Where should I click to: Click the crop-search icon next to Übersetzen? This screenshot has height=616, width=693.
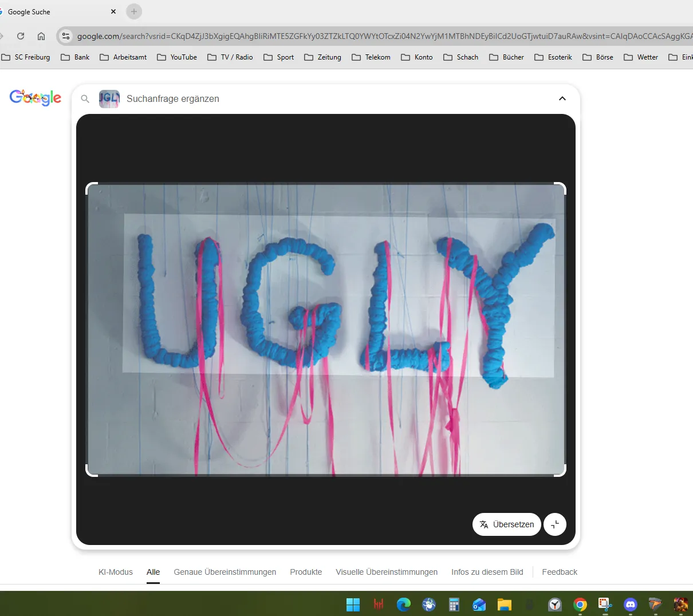click(x=554, y=524)
